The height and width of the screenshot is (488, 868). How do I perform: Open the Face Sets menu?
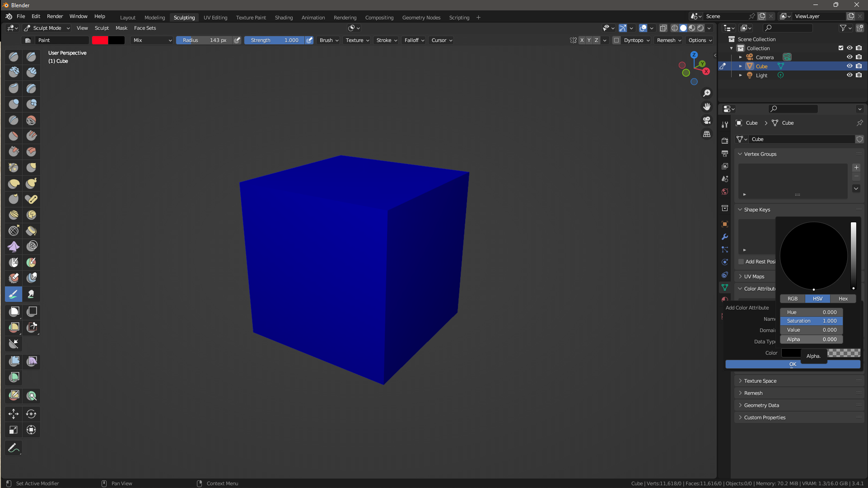[145, 28]
